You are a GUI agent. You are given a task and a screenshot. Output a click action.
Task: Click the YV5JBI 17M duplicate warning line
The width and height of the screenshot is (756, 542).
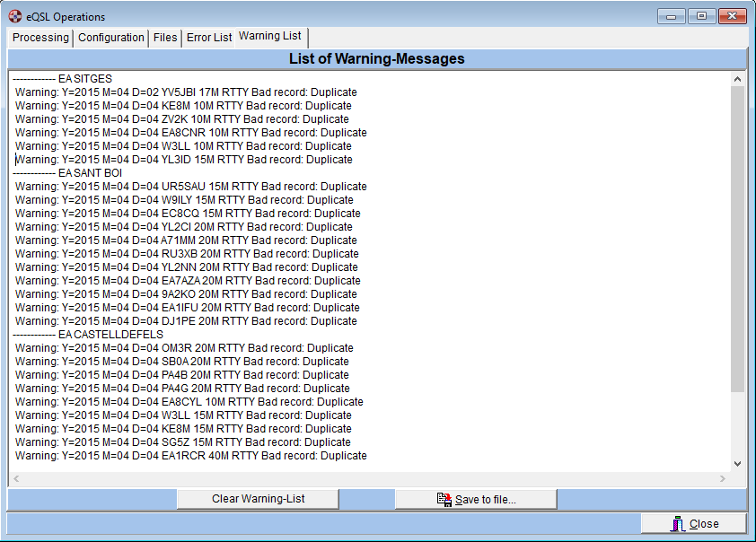[186, 92]
